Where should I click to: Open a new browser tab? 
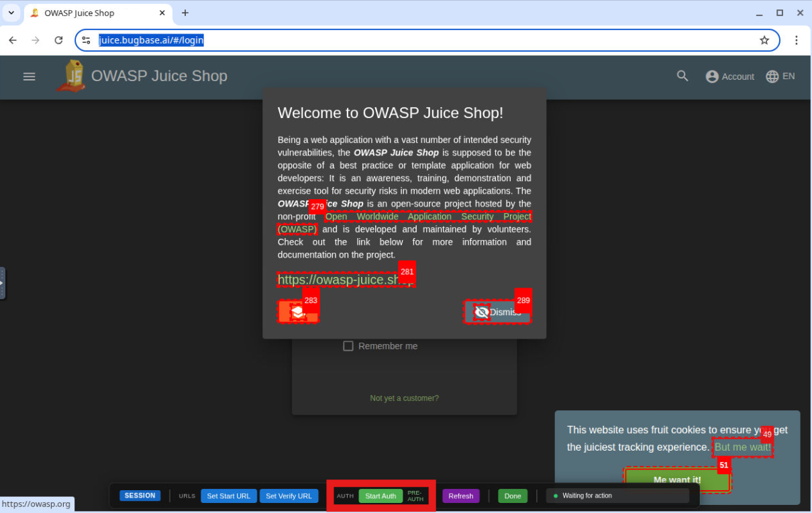click(185, 13)
